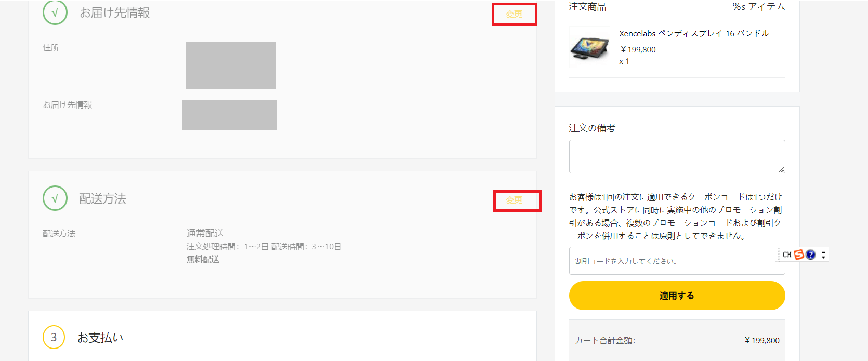Open the language bar help icon

point(810,255)
